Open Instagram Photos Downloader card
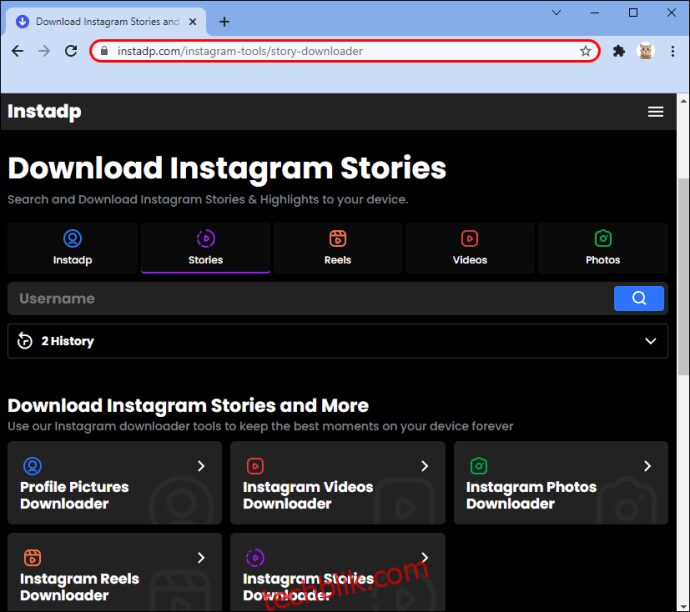Viewport: 690px width, 612px height. [561, 483]
